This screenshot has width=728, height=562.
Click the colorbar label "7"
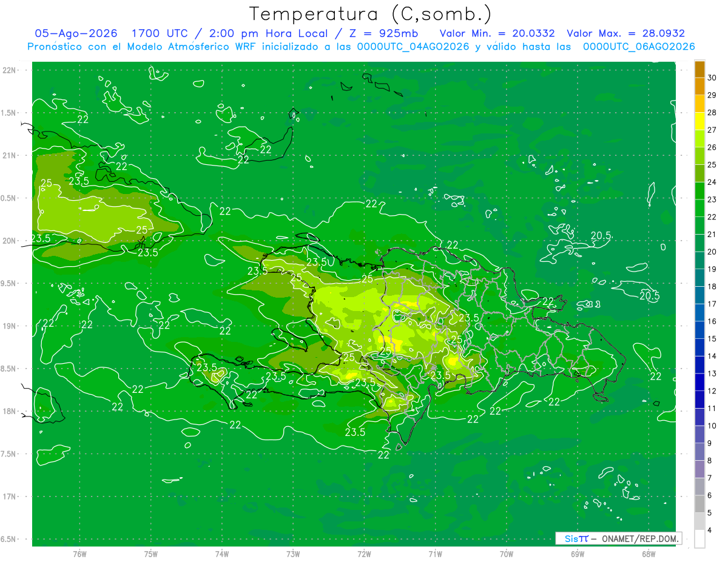[x=710, y=478]
